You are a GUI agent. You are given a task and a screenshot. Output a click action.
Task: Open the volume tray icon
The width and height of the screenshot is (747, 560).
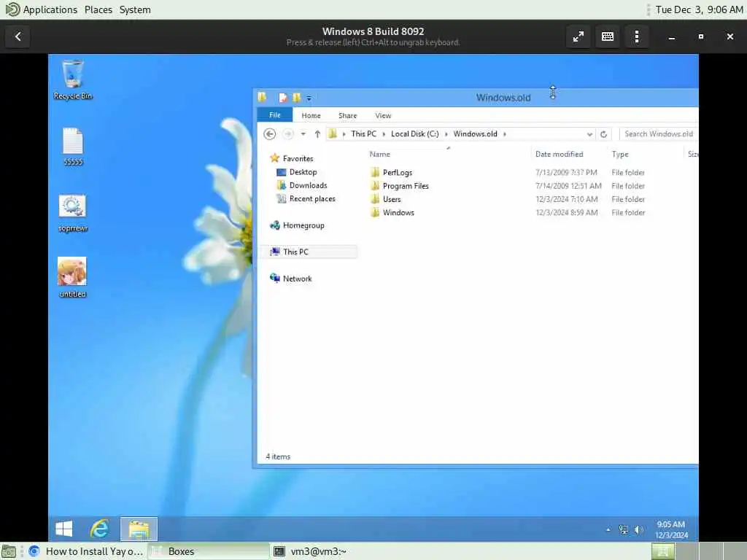(x=639, y=529)
